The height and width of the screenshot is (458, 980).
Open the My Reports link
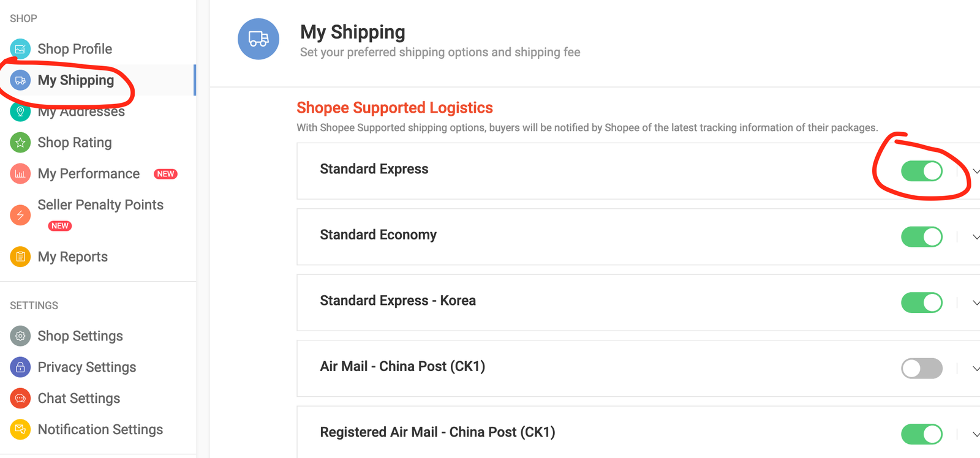click(73, 257)
